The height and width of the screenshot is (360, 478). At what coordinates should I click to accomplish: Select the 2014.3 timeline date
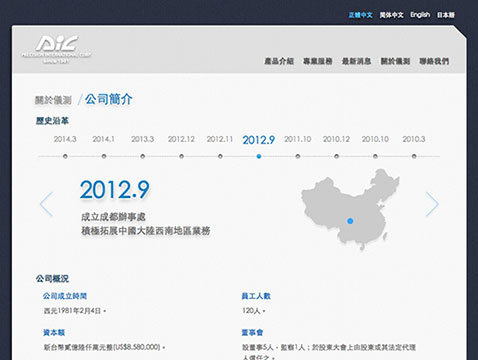coord(65,139)
